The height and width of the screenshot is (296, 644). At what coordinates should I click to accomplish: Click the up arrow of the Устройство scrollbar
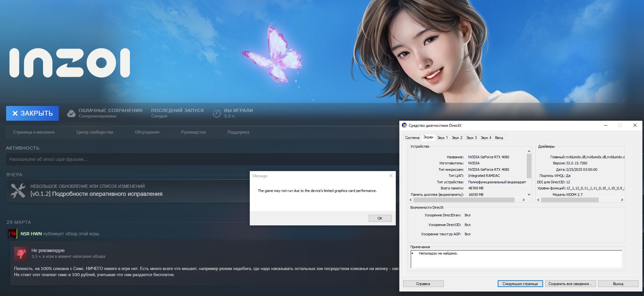[529, 151]
